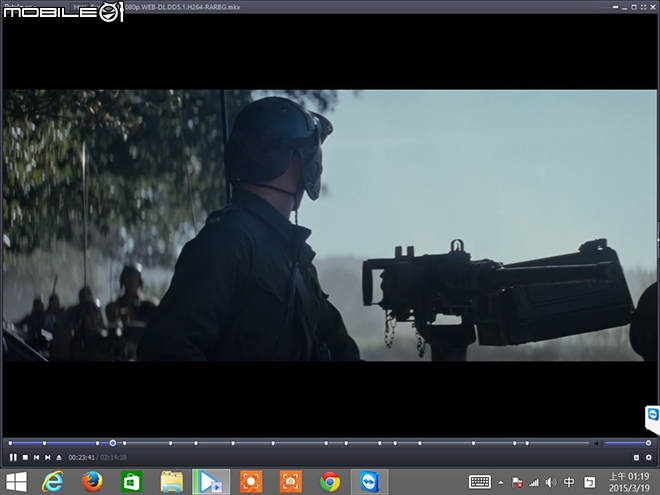
Task: Open a file with the eject icon
Action: pyautogui.click(x=59, y=457)
